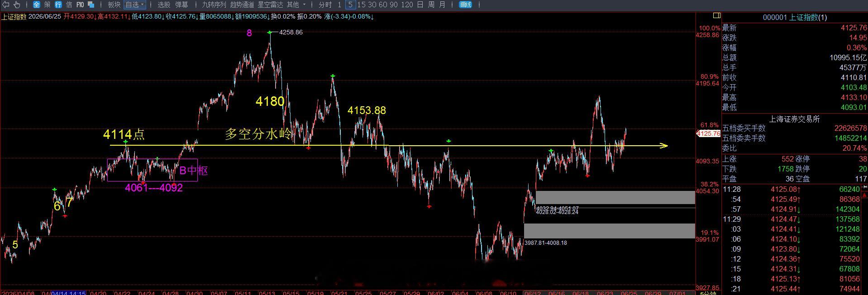Select the 4153.88 annotation
The height and width of the screenshot is (295, 868).
(x=367, y=110)
